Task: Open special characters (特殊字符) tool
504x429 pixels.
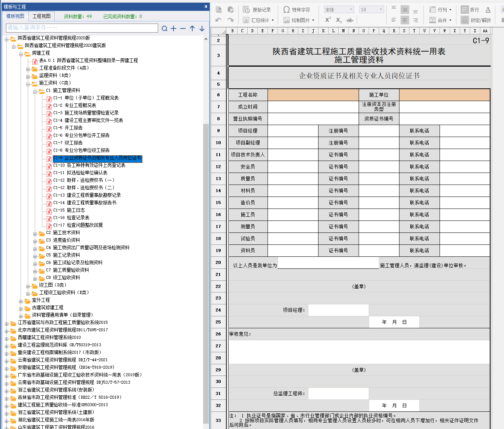Action: [x=297, y=10]
